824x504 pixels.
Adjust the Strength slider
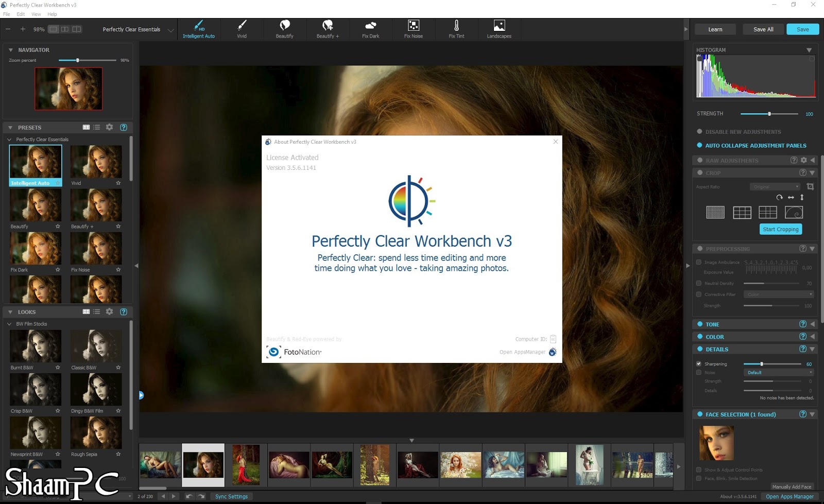[769, 114]
